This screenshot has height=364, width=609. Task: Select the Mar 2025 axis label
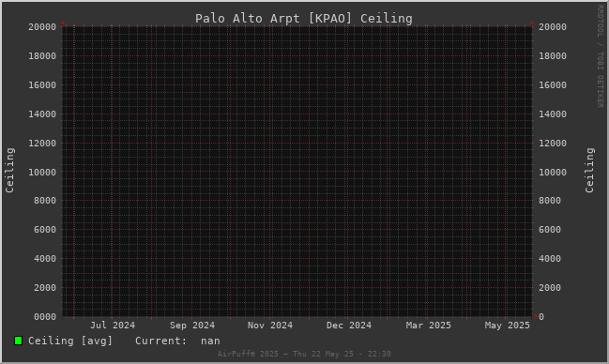click(429, 326)
